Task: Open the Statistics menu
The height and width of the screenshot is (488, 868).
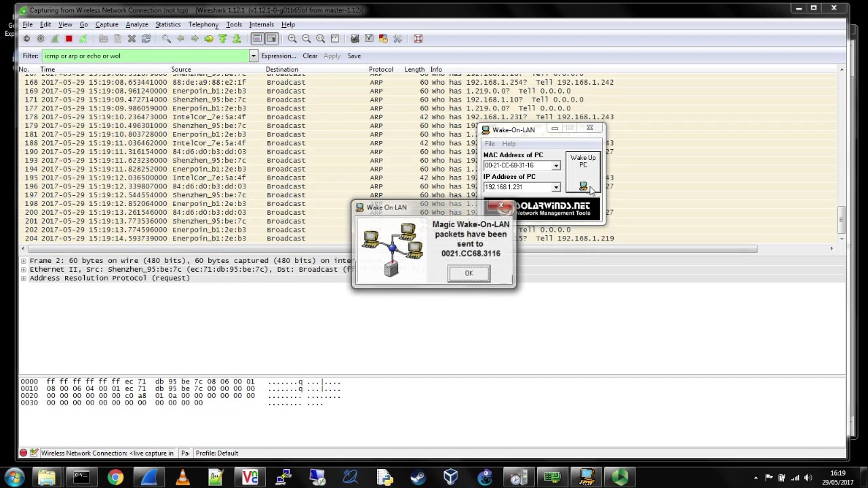Action: pyautogui.click(x=168, y=24)
